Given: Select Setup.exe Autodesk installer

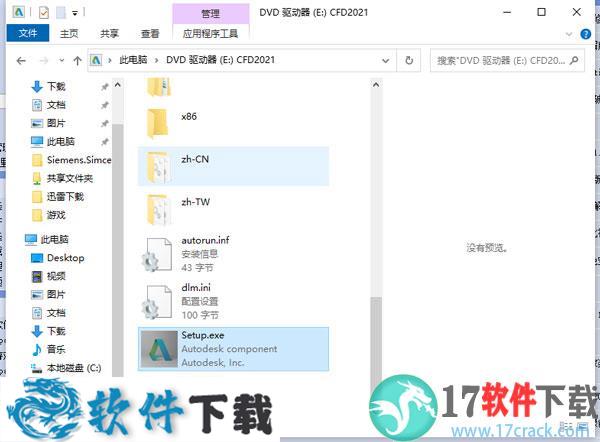Looking at the screenshot, I should coord(233,349).
